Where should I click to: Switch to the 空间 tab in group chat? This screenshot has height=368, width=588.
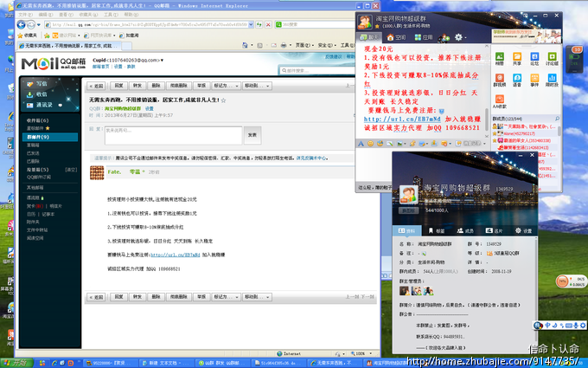coord(399,37)
